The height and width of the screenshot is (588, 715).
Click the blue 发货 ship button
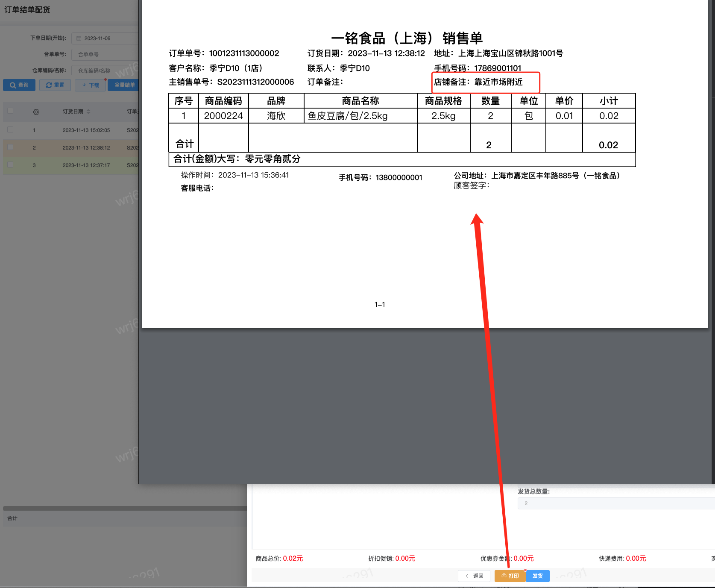click(538, 576)
